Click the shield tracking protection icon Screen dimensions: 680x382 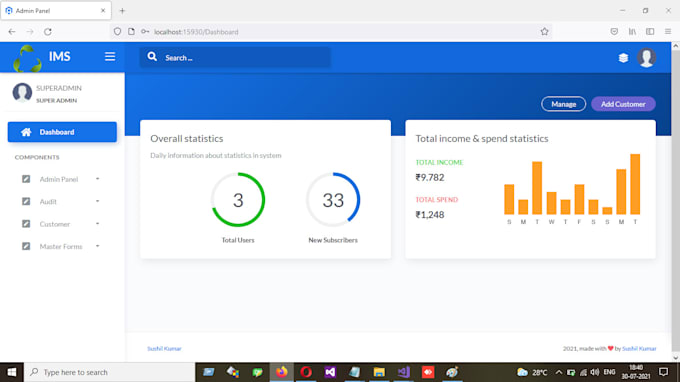(x=117, y=31)
